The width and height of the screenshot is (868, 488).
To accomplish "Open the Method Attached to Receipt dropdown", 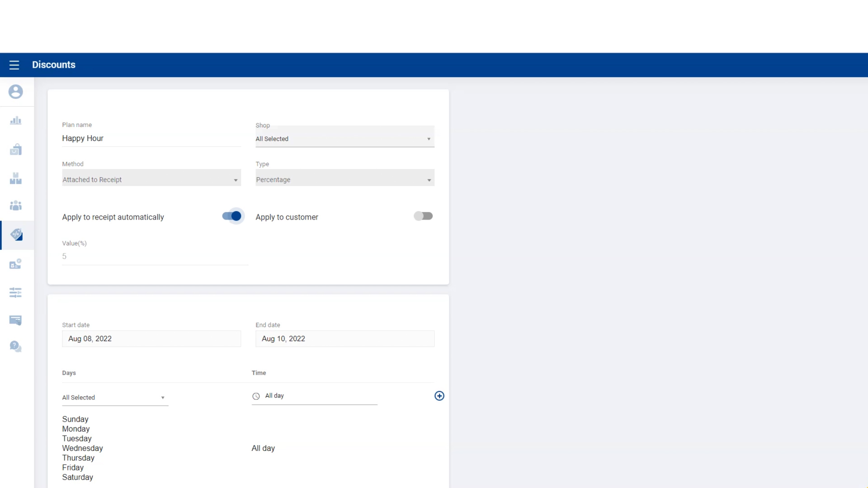I will pyautogui.click(x=151, y=179).
